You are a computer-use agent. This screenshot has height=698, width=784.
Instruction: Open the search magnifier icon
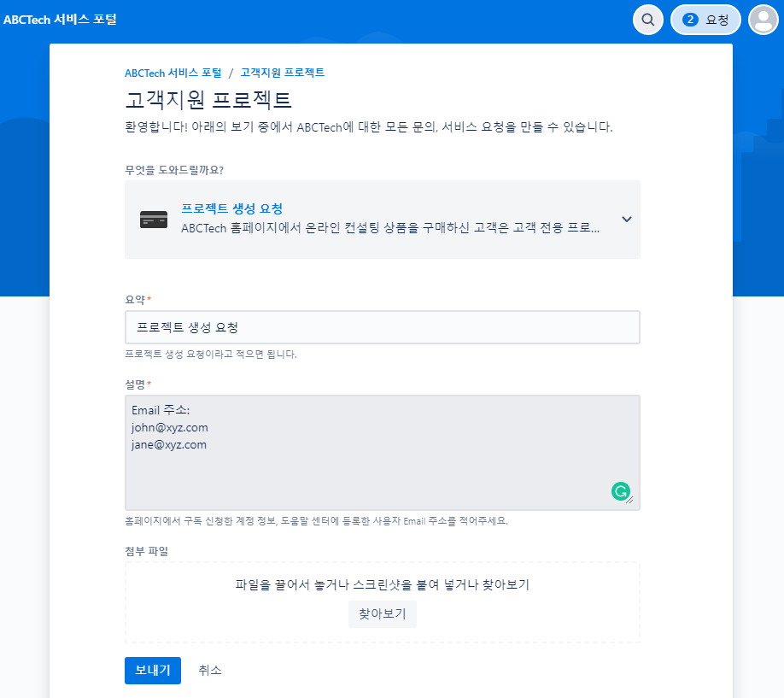[647, 20]
